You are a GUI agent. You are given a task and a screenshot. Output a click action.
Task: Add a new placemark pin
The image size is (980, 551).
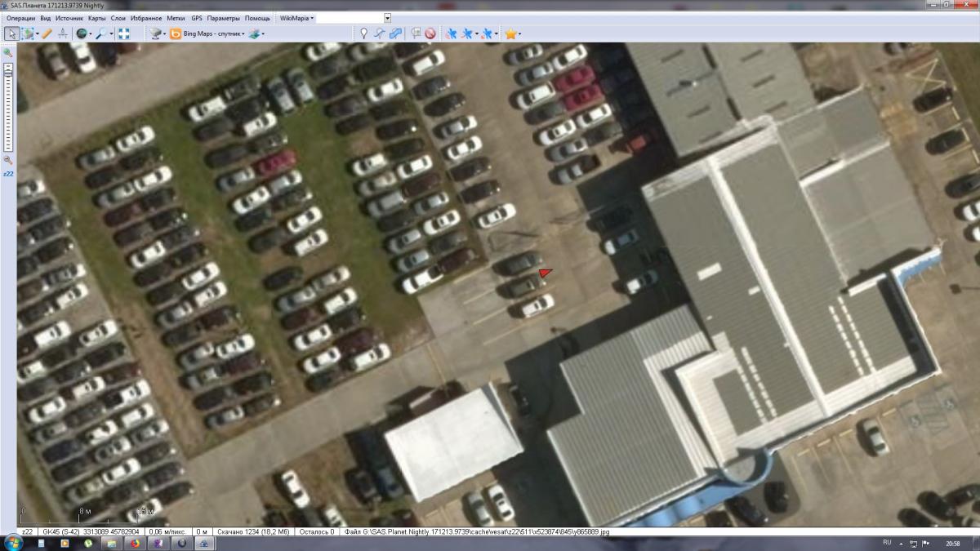click(364, 33)
